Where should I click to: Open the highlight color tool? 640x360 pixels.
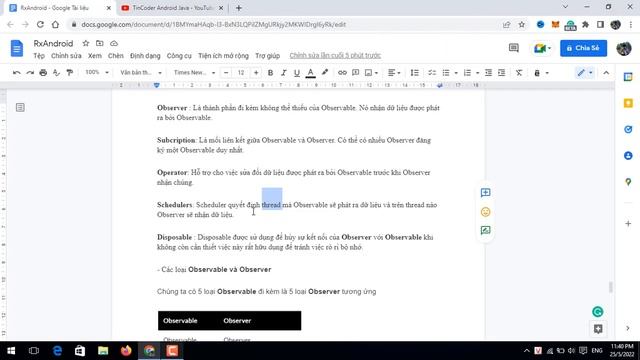pos(325,73)
